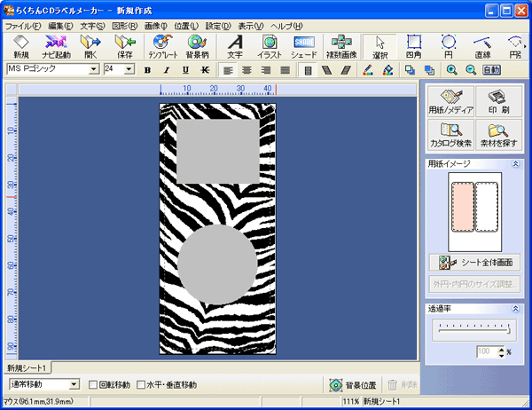Viewport: 532px width, 410px height.
Task: Click the transparency slider thumb
Action: 509,329
